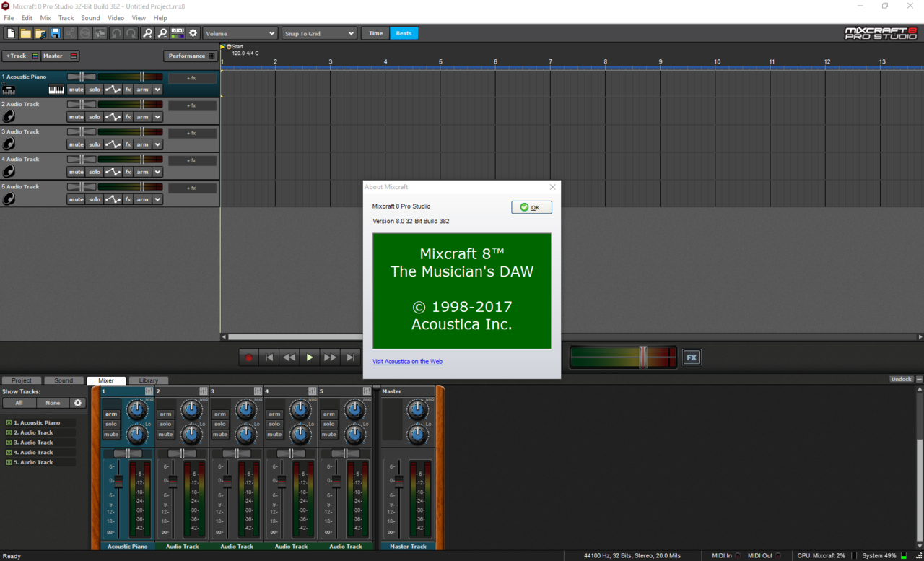Mute the Acoustic Piano track
Screen dimensions: 924x561
(x=76, y=89)
